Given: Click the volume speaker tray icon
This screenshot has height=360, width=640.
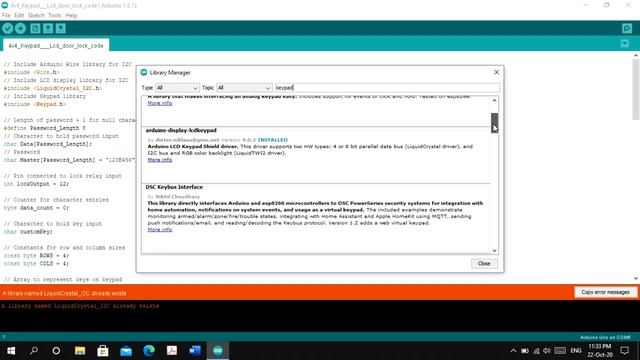Looking at the screenshot, I should point(547,351).
